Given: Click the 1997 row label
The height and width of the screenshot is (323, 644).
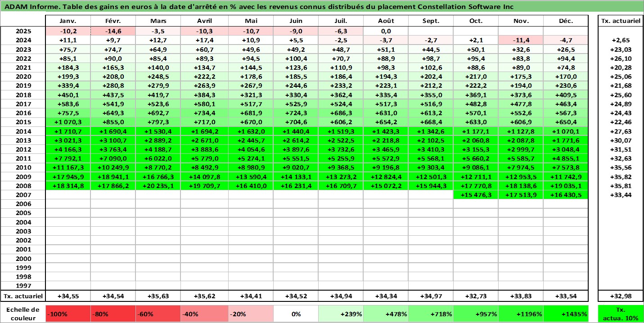Looking at the screenshot, I should [x=23, y=286].
